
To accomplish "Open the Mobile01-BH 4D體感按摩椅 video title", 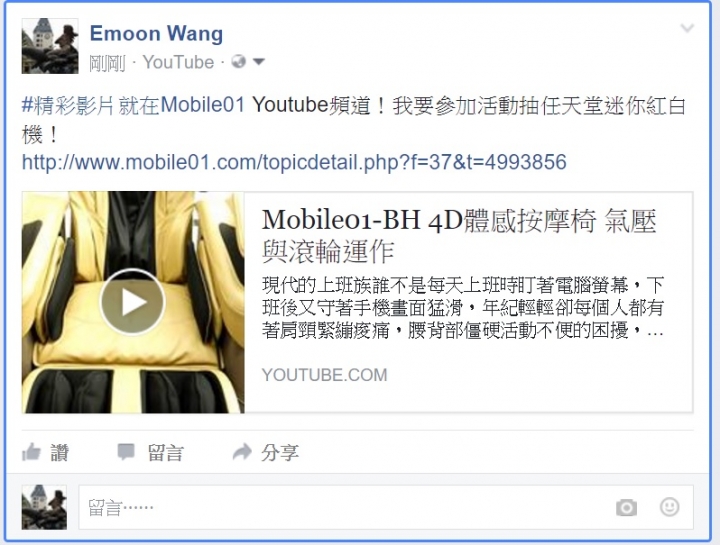I will click(459, 236).
